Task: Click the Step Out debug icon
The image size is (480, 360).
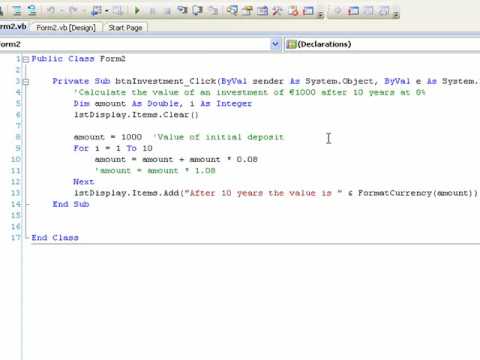Action: tap(213, 11)
